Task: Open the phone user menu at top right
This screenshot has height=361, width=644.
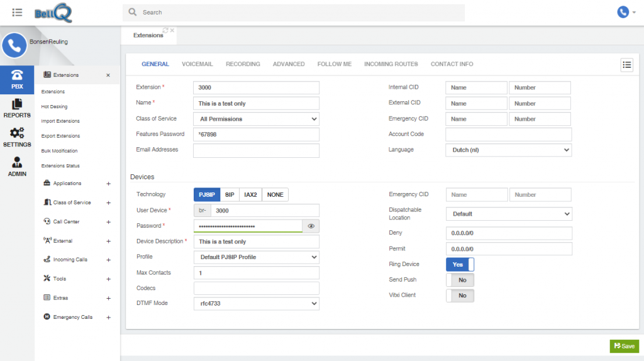Action: [626, 13]
